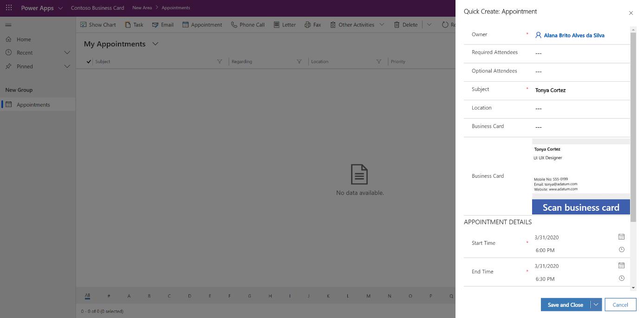Open owner Alana Brito Alves da Silva
The width and height of the screenshot is (644, 318).
[574, 35]
